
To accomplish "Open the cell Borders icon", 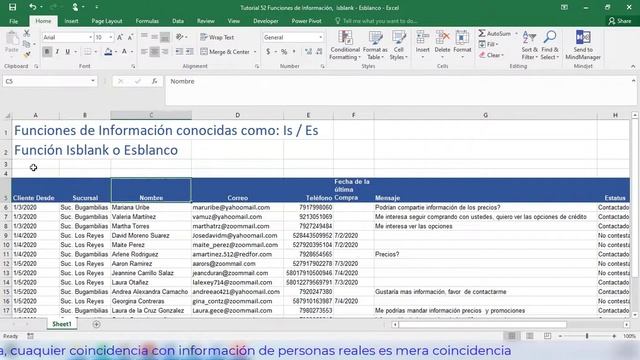I will (x=88, y=52).
